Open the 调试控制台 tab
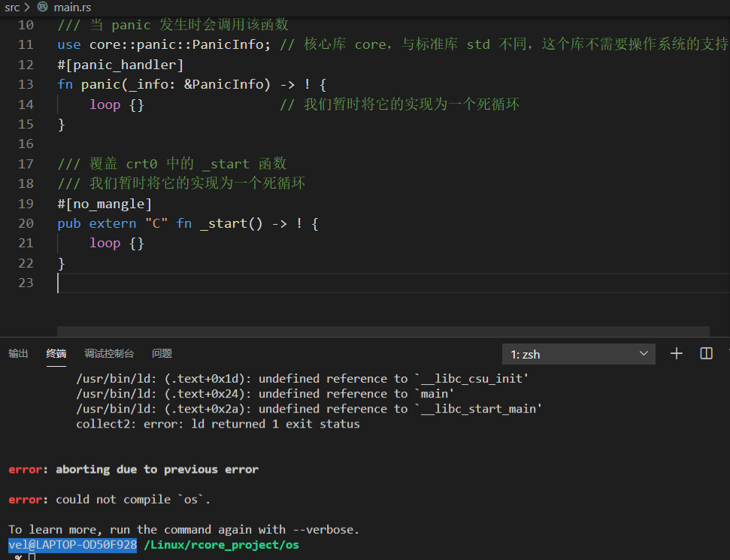The height and width of the screenshot is (560, 730). point(109,353)
